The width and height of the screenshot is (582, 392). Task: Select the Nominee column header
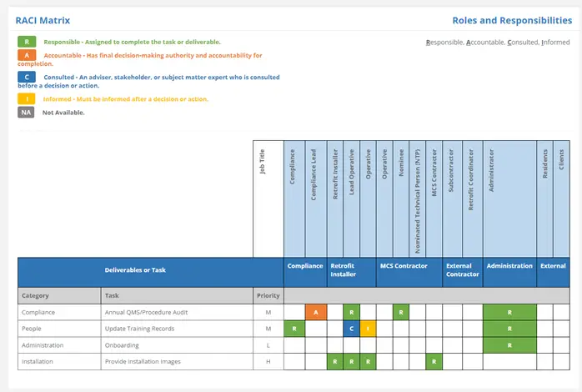[401, 199]
